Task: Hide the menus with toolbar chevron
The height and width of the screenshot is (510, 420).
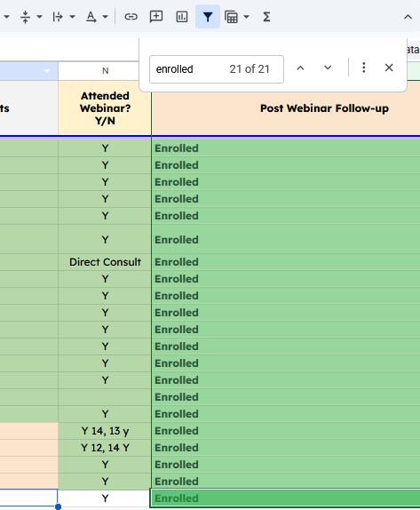Action: pyautogui.click(x=408, y=17)
